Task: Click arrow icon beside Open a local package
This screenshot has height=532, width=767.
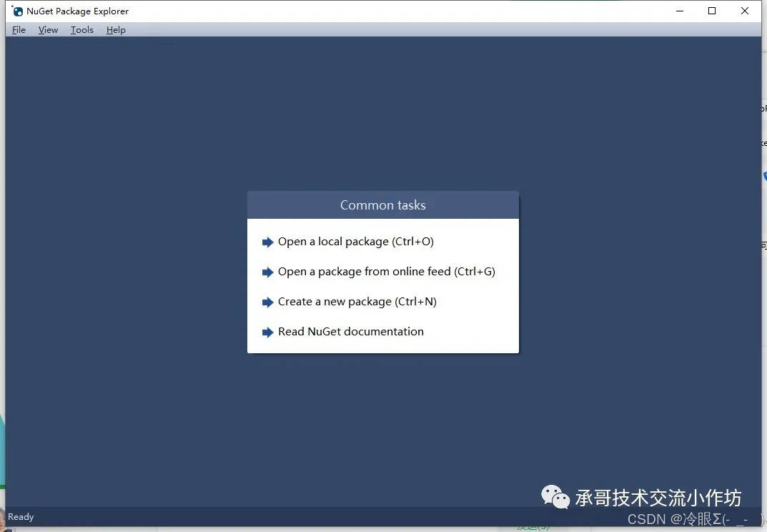Action: pyautogui.click(x=267, y=242)
